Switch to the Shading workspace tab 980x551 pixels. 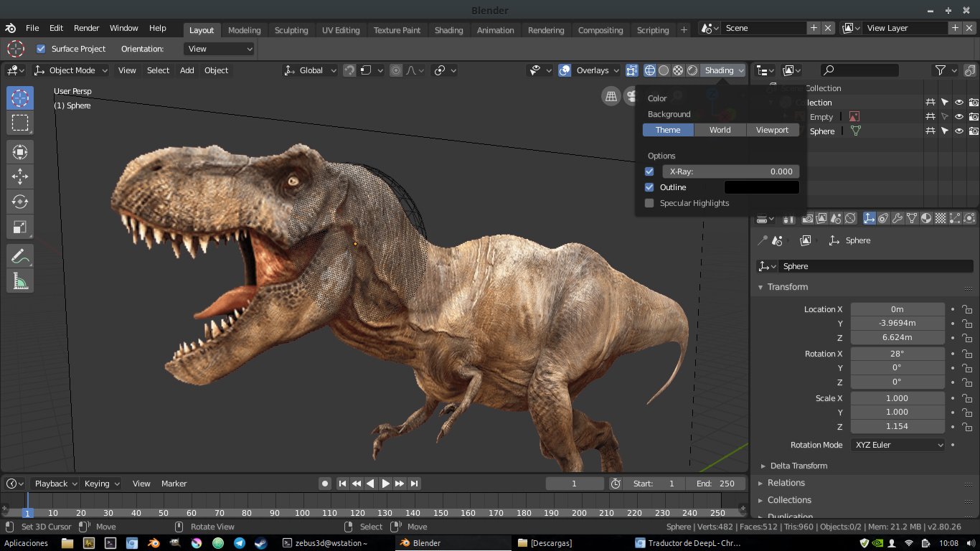pos(448,30)
